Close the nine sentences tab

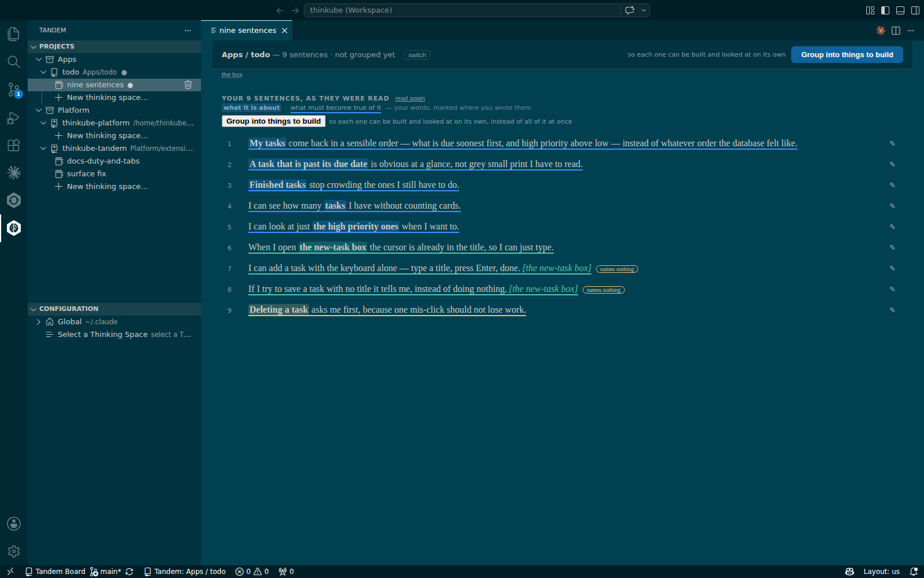[285, 31]
